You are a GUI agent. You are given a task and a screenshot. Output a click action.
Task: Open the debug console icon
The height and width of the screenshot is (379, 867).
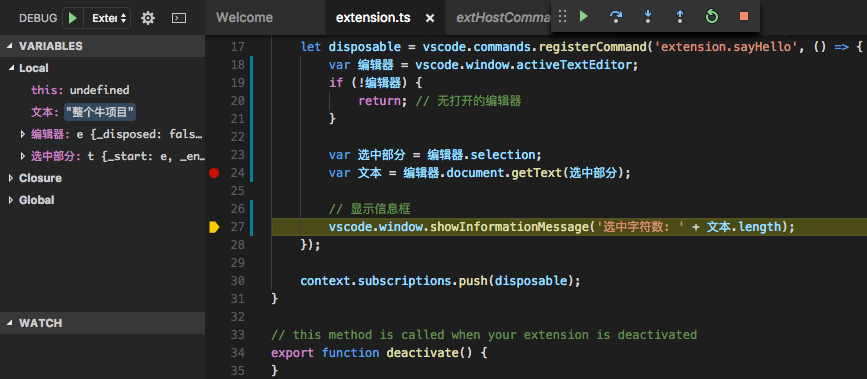(179, 18)
